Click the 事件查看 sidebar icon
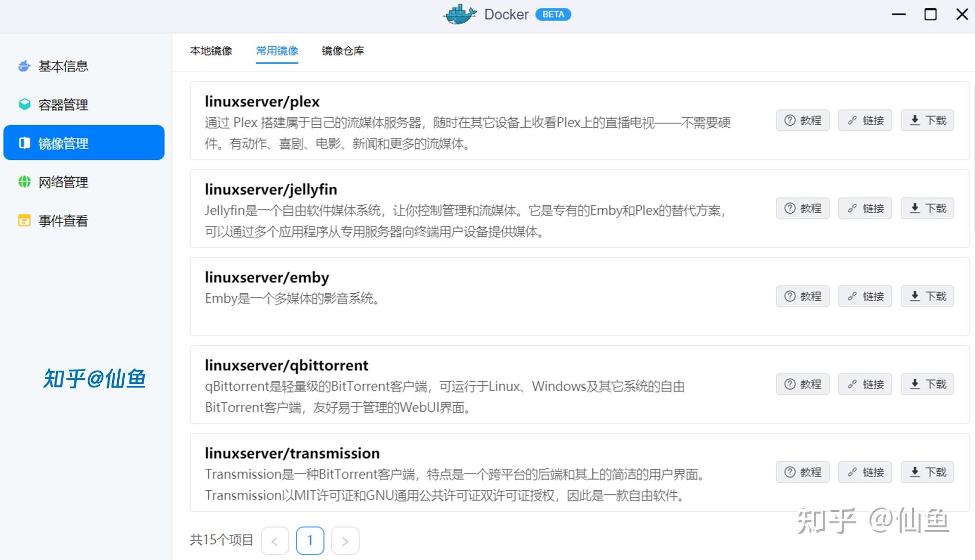The width and height of the screenshot is (975, 560). tap(24, 220)
